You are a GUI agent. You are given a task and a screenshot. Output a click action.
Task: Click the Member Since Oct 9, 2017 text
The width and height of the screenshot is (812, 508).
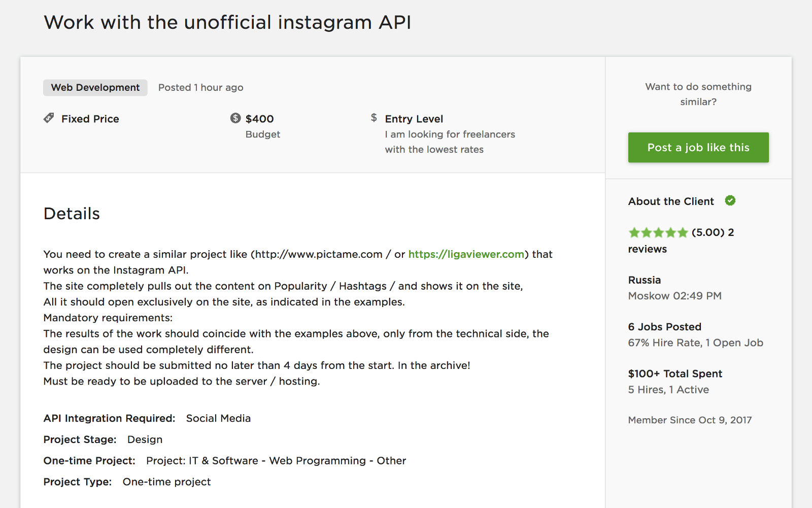coord(690,420)
